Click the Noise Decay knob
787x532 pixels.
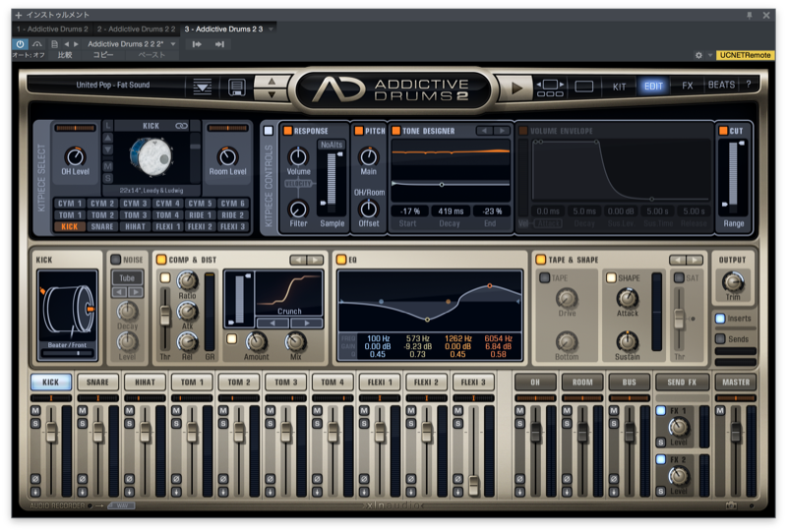[127, 312]
